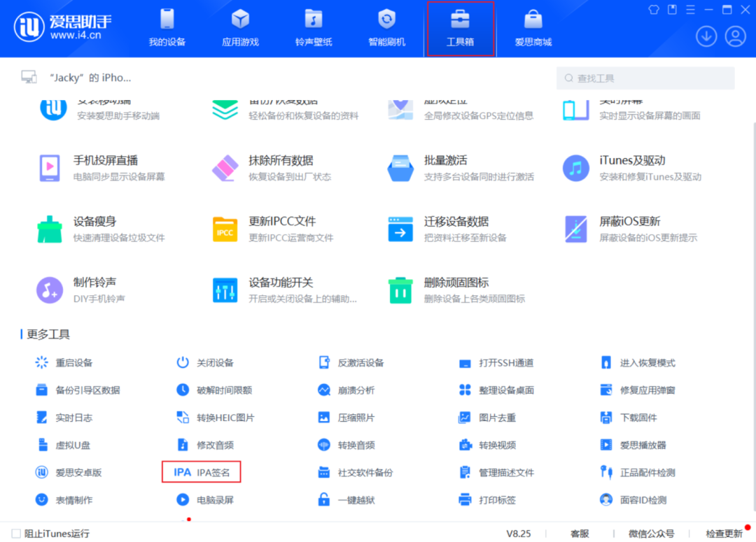Click the skin/theme shirt icon in title bar
This screenshot has height=542, width=756.
coord(654,10)
